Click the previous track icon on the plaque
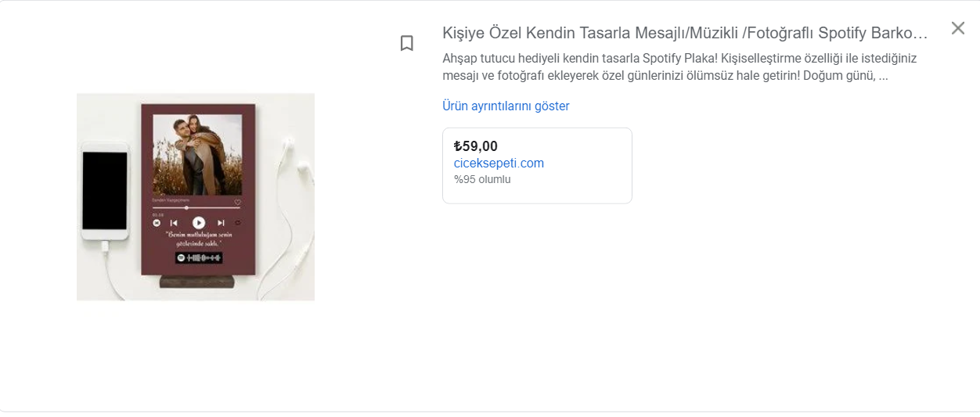 (174, 223)
